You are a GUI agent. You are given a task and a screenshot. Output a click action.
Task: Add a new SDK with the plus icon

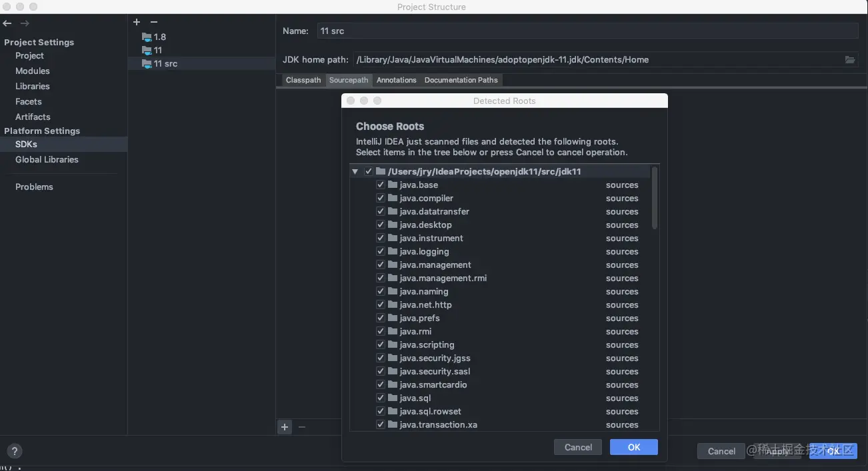137,22
